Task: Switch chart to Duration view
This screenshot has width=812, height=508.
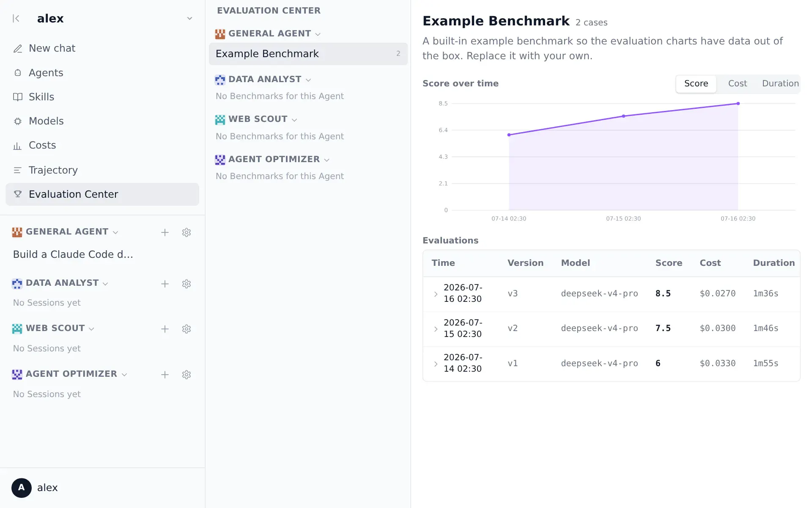Action: 780,84
